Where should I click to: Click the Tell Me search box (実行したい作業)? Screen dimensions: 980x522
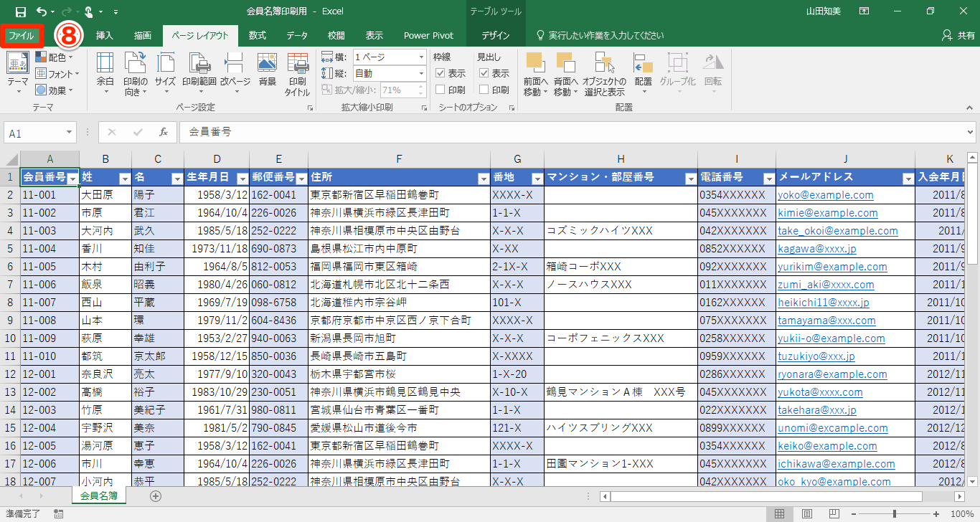606,35
